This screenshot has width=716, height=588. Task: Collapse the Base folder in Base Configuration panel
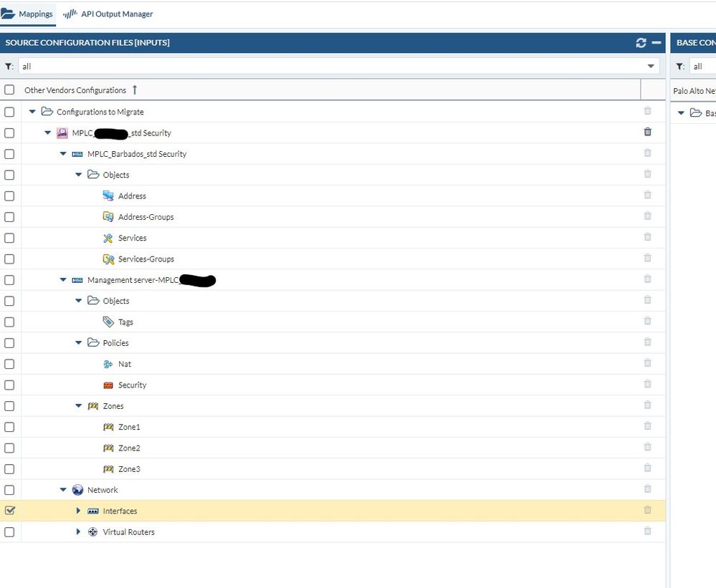tap(681, 112)
